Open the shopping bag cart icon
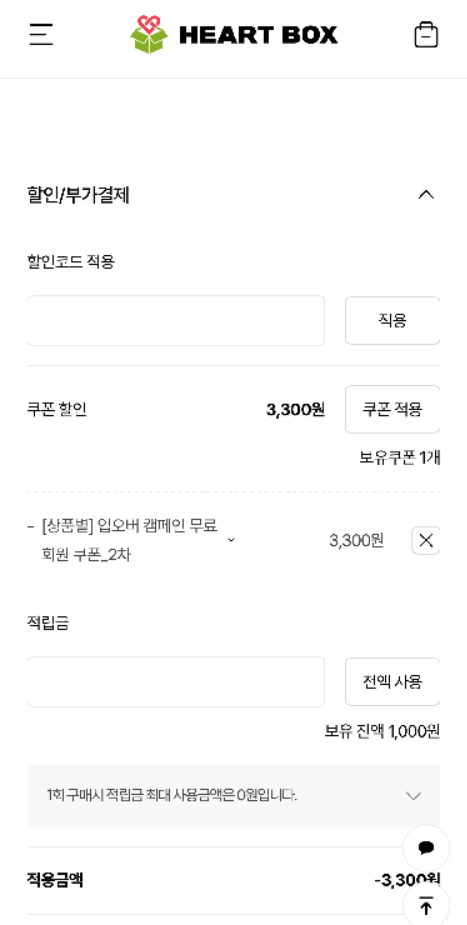The height and width of the screenshot is (925, 467). 426,34
